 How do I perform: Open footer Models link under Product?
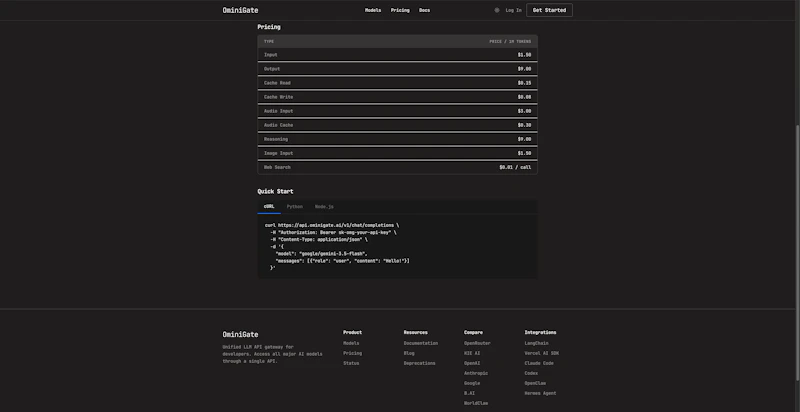[x=351, y=343]
